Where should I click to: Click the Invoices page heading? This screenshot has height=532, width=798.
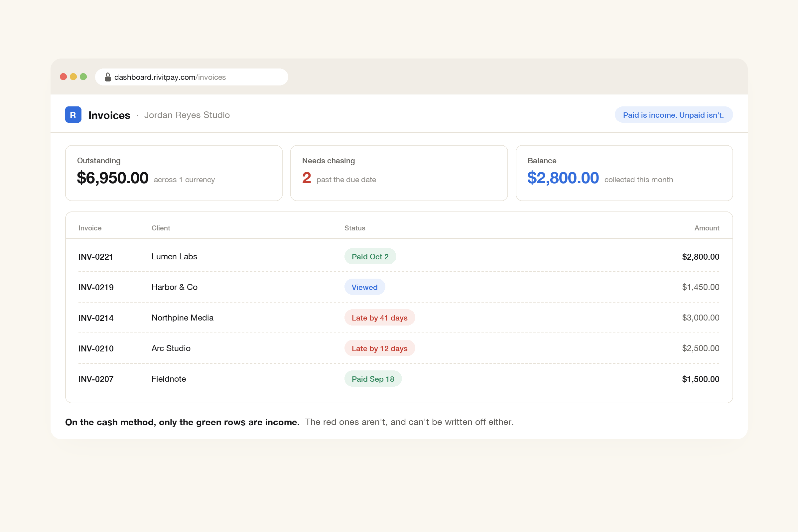click(x=109, y=115)
